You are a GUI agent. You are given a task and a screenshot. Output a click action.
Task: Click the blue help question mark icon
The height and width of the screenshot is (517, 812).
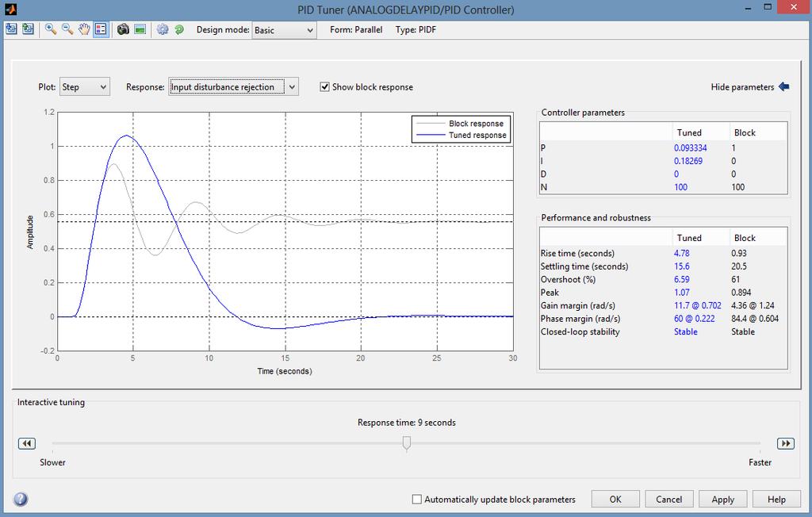pos(20,499)
